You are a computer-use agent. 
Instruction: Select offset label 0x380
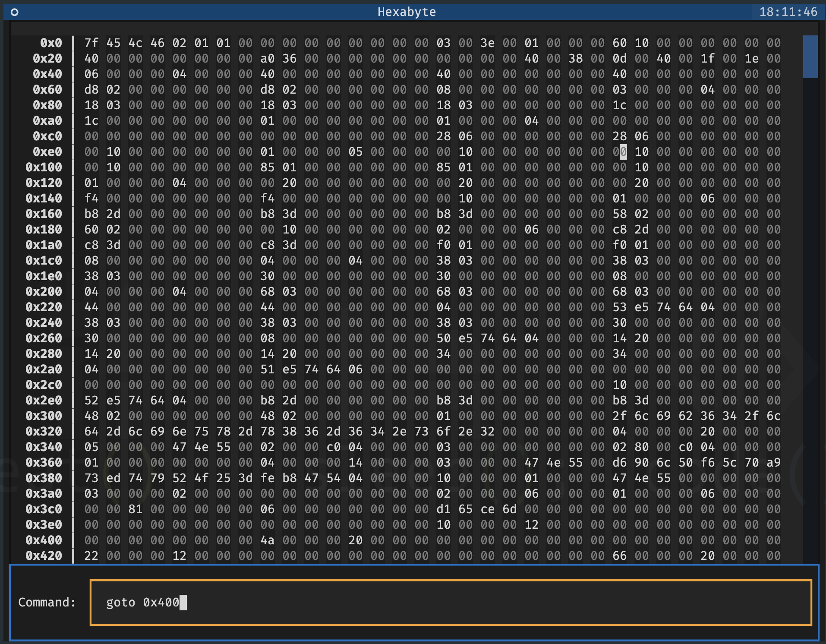(x=44, y=478)
